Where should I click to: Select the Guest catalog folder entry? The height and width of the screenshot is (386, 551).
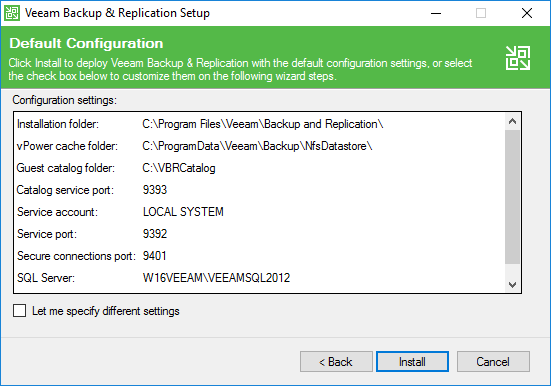(x=259, y=168)
